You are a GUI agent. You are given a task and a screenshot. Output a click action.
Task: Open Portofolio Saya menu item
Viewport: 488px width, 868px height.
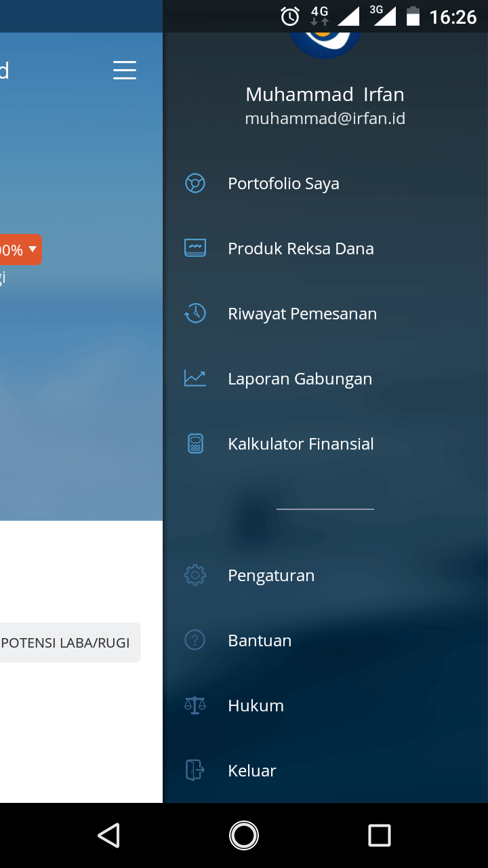[x=283, y=184]
